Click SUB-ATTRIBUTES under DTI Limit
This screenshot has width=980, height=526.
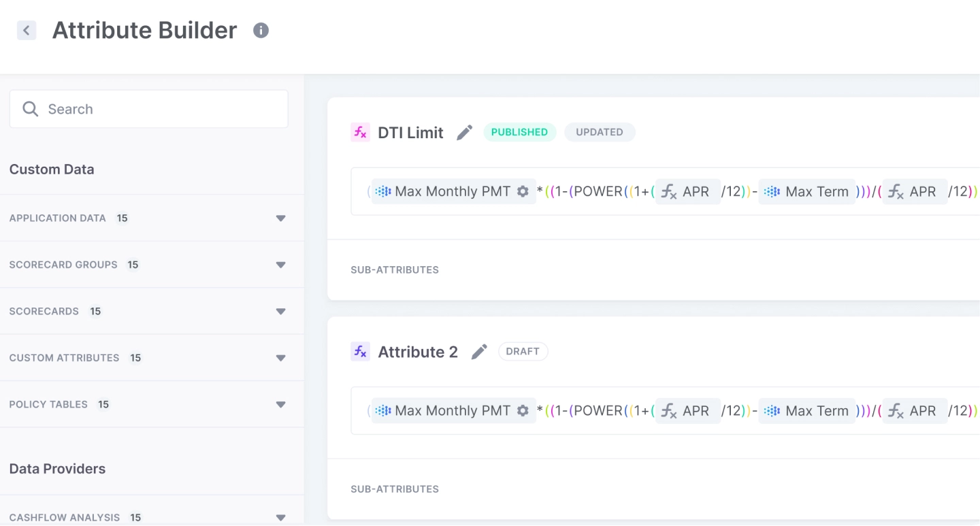click(x=395, y=269)
